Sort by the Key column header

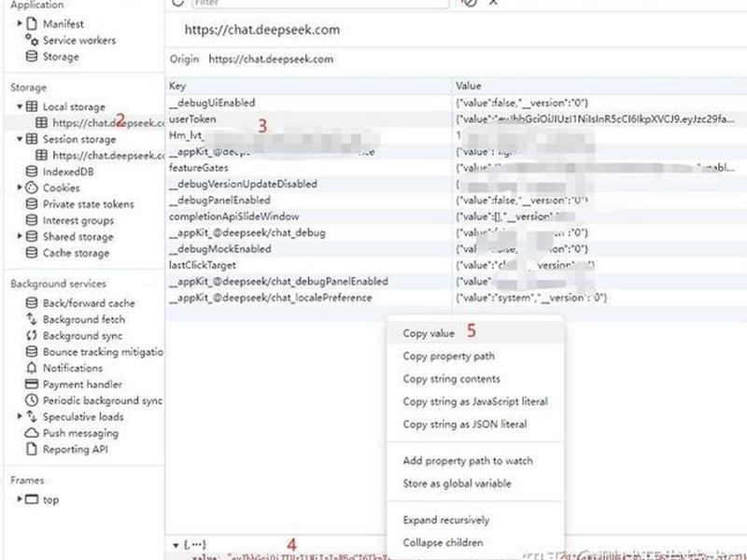tap(308, 86)
